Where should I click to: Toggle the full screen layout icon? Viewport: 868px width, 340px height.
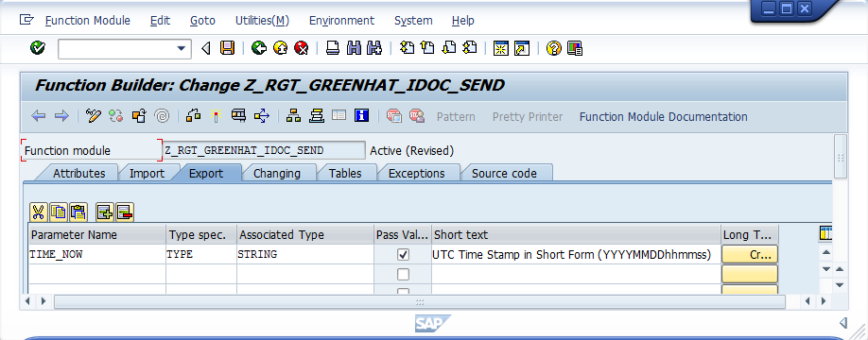pos(339,115)
